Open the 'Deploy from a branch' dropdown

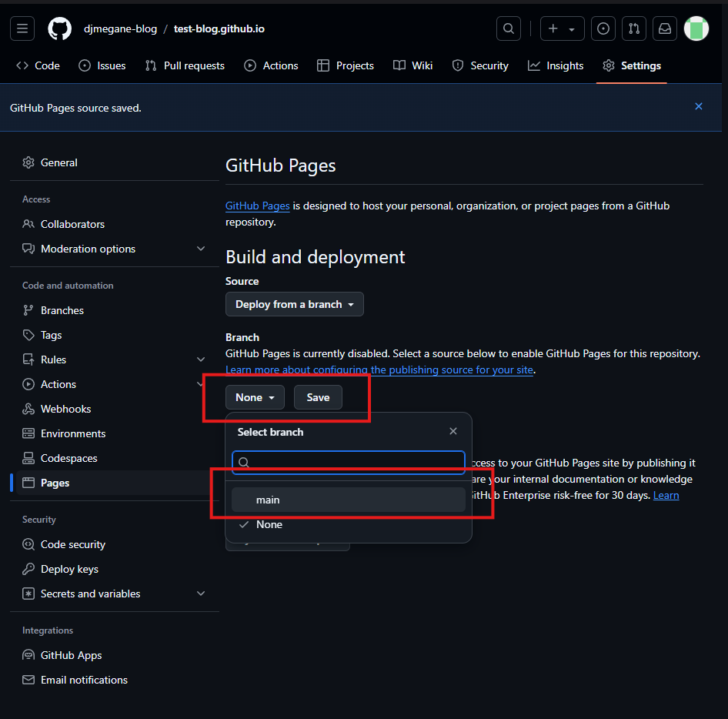click(294, 304)
